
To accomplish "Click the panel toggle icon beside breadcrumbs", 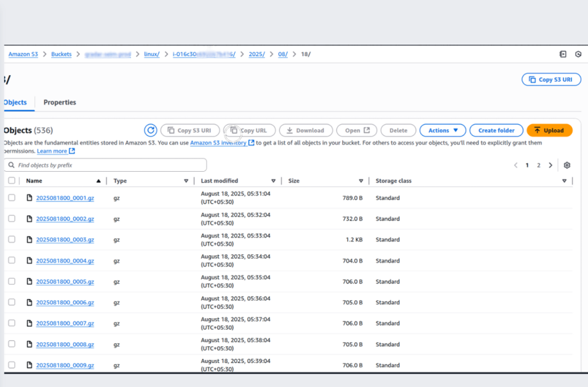I will tap(562, 54).
